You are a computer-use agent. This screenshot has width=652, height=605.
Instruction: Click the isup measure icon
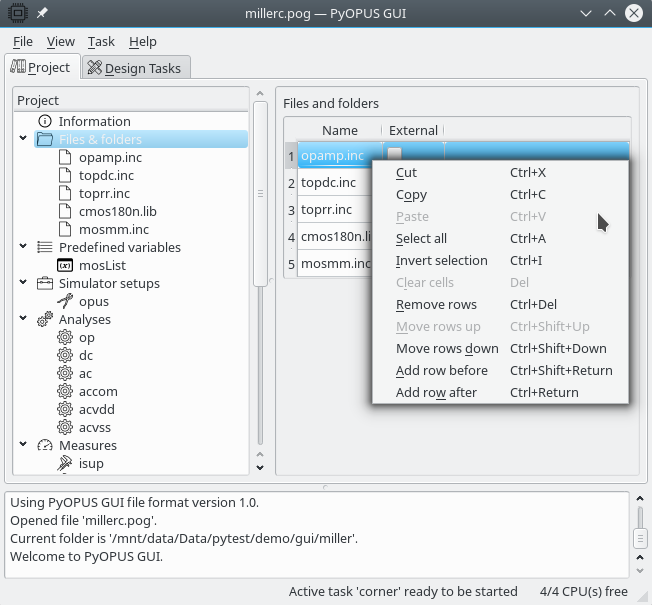click(x=65, y=463)
